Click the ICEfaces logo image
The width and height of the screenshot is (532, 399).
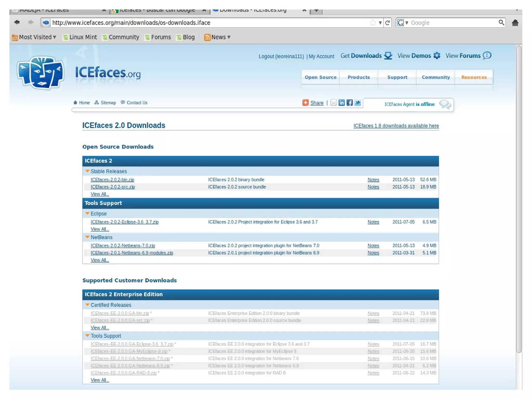41,73
